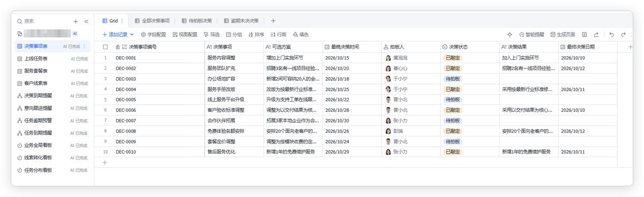Switch to the 全部决策事项 tab

point(152,21)
